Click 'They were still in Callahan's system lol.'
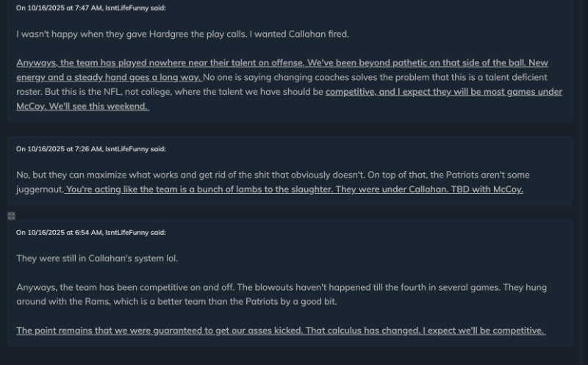 (97, 259)
